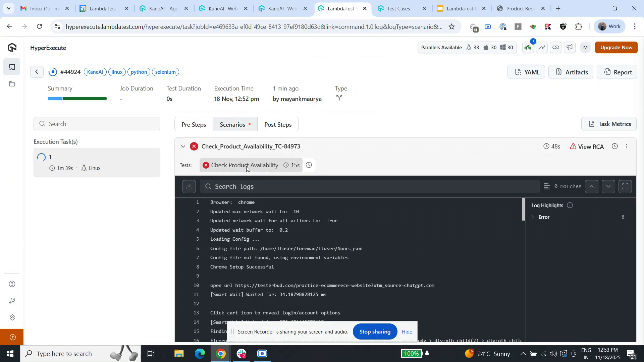Switch to the Pre Steps tab
Viewport: 644px width, 362px height.
point(194,124)
